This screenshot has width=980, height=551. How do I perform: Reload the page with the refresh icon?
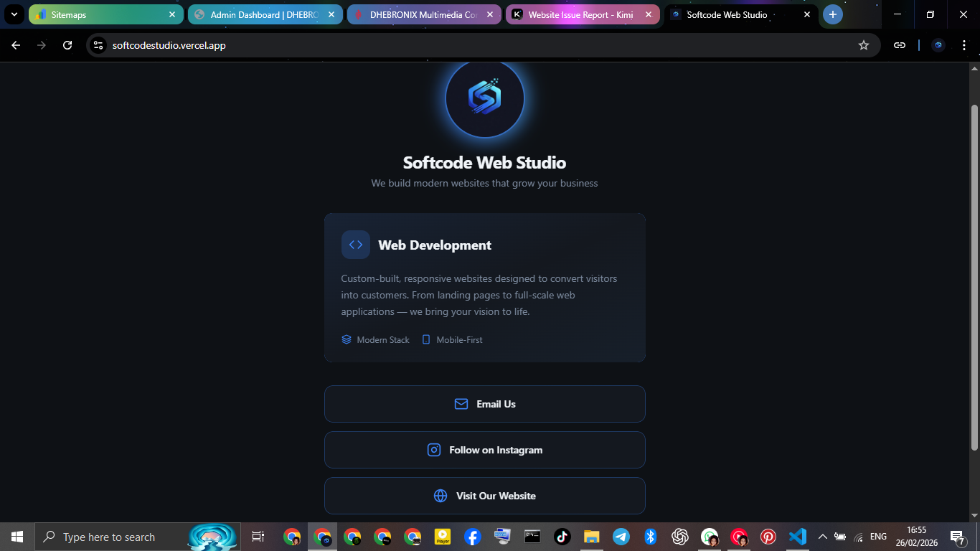pos(67,44)
